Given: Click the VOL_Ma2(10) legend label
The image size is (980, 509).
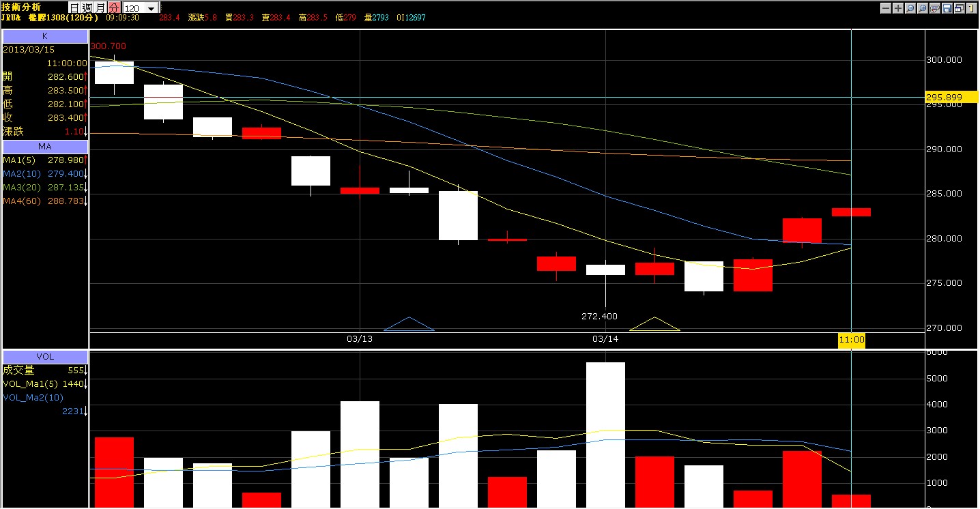Looking at the screenshot, I should click(33, 398).
